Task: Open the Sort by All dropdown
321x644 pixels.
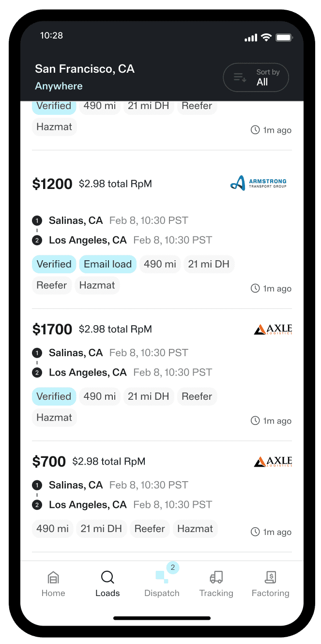Action: pos(256,78)
